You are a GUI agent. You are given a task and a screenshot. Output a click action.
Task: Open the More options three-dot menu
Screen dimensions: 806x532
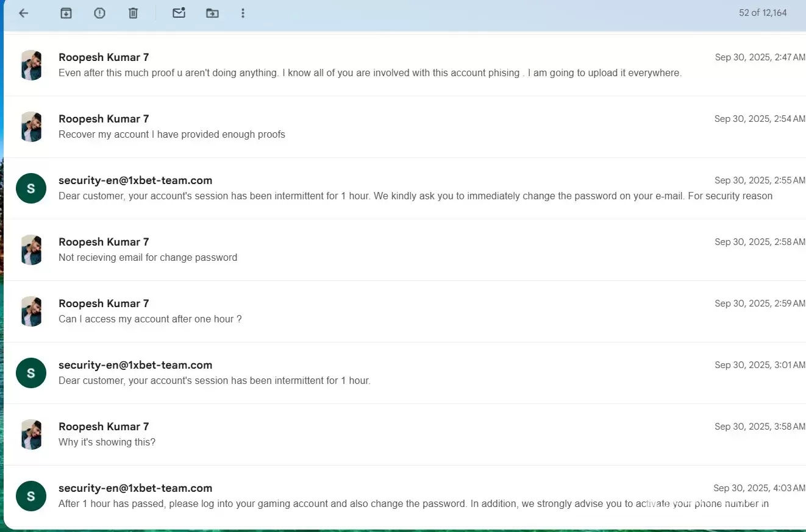tap(243, 13)
